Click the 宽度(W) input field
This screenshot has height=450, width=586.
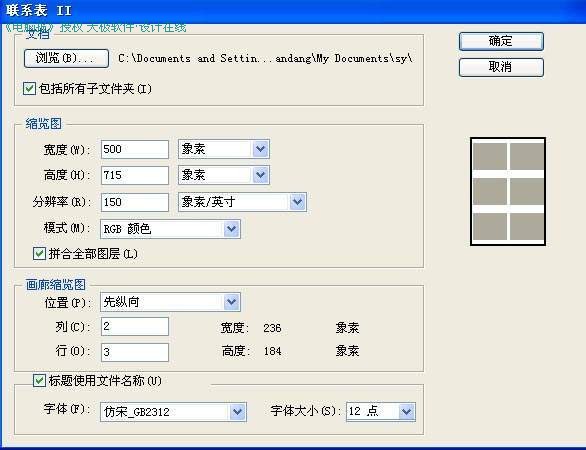click(x=135, y=149)
